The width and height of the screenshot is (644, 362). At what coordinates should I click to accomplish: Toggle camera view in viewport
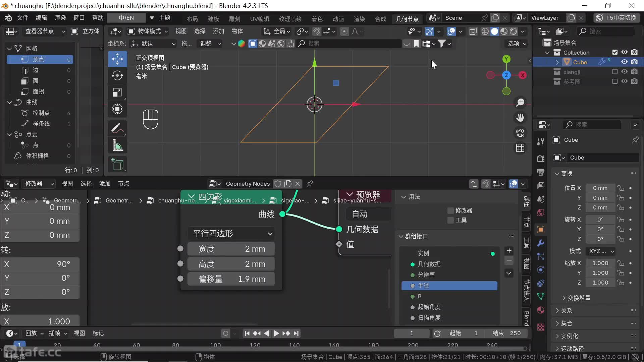click(520, 133)
